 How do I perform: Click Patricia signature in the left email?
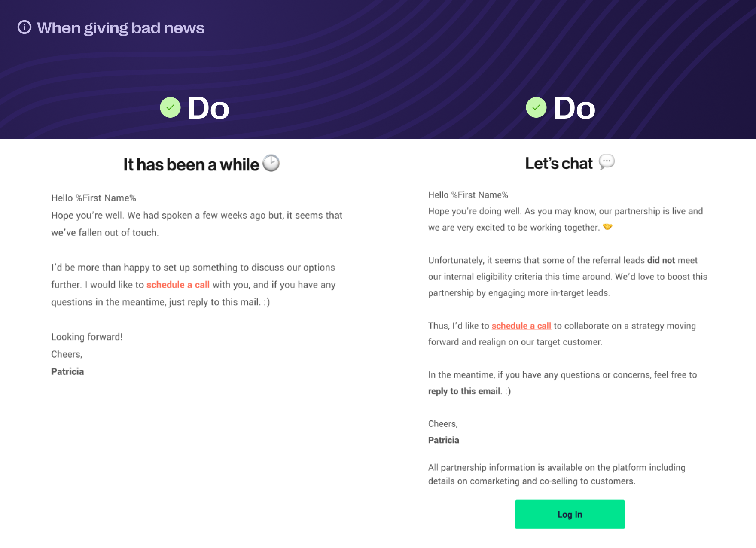[67, 372]
